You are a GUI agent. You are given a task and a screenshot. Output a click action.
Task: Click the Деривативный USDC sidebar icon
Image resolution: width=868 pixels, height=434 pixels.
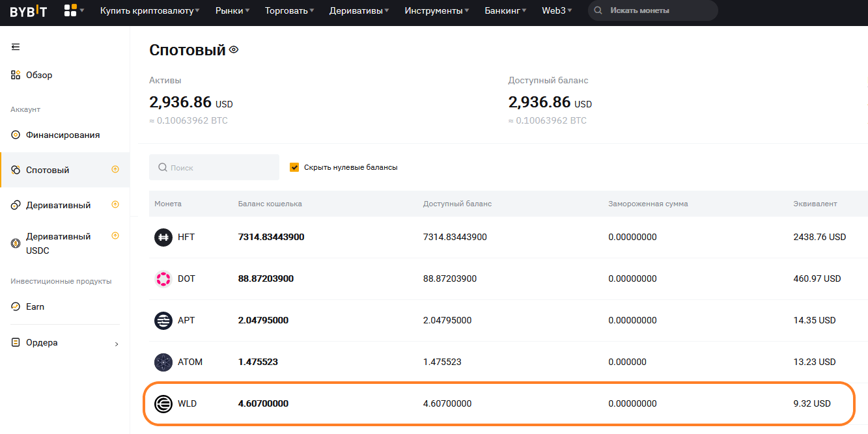pos(16,243)
